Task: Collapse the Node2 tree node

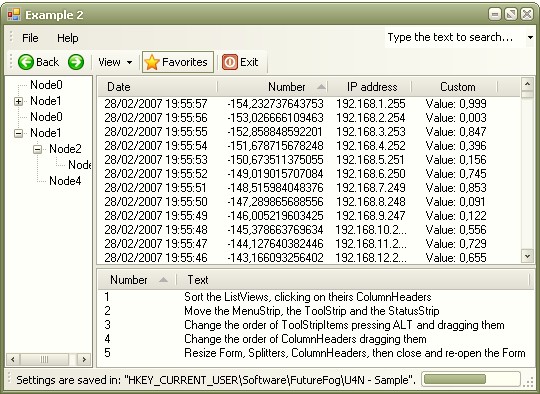Action: pos(38,149)
